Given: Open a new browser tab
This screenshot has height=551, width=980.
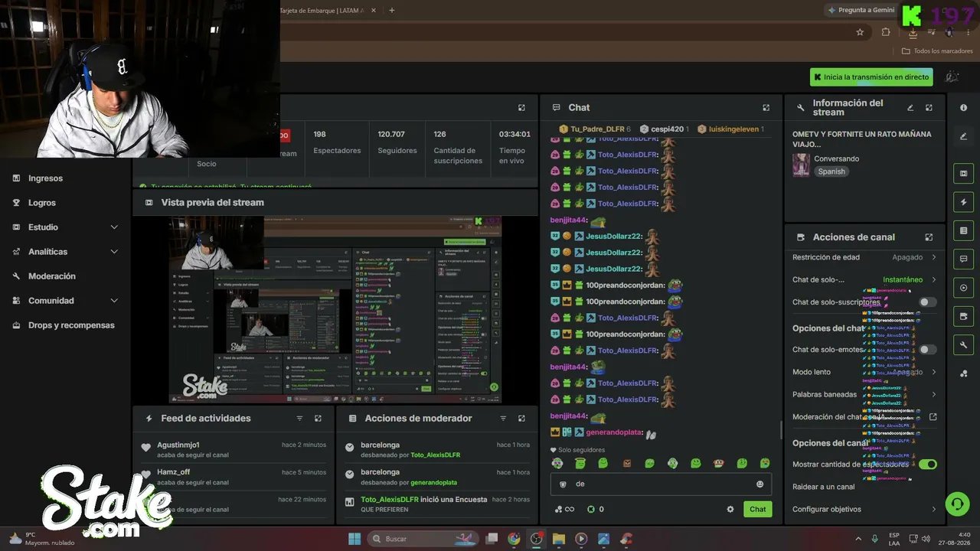Looking at the screenshot, I should pyautogui.click(x=392, y=11).
